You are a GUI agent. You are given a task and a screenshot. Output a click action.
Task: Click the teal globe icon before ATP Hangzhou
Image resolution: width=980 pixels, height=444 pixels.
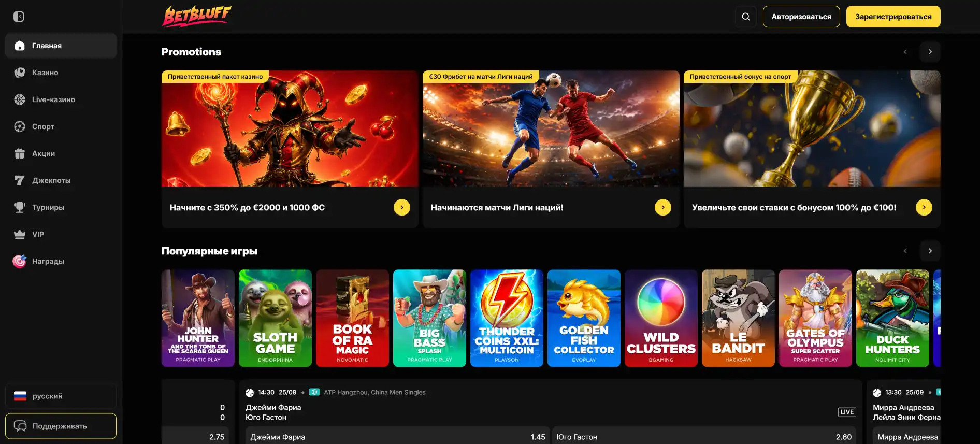tap(314, 392)
